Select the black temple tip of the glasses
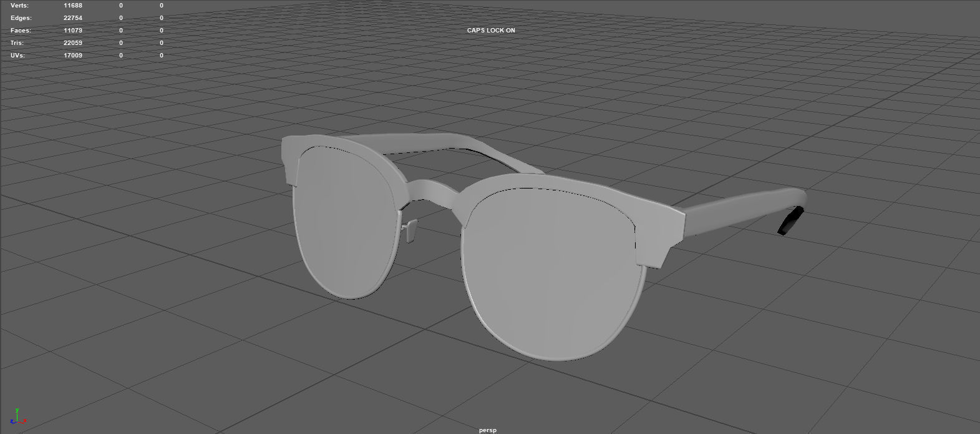Image resolution: width=980 pixels, height=434 pixels. pos(792,221)
